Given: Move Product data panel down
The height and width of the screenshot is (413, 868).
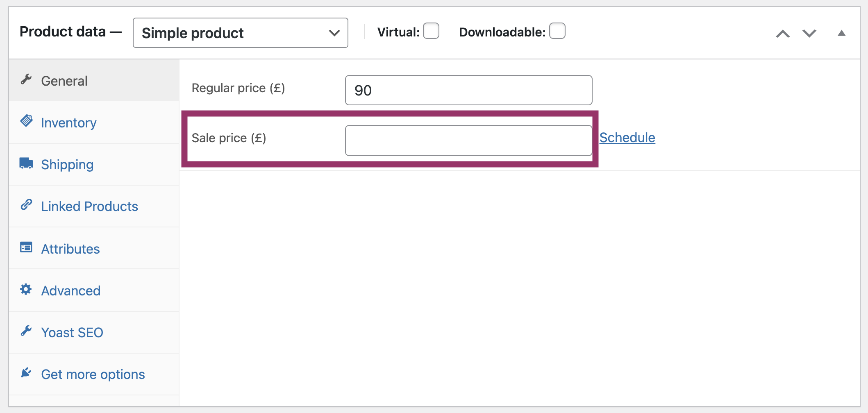Looking at the screenshot, I should click(x=809, y=34).
